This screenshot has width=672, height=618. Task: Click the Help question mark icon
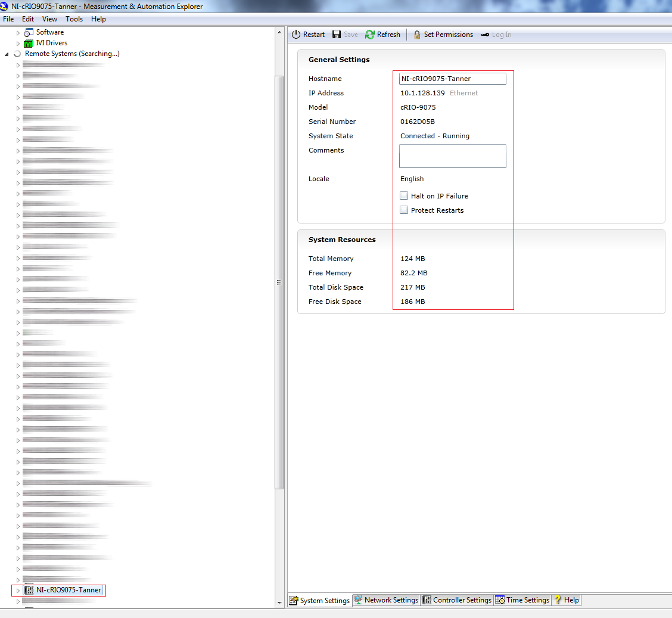[558, 600]
